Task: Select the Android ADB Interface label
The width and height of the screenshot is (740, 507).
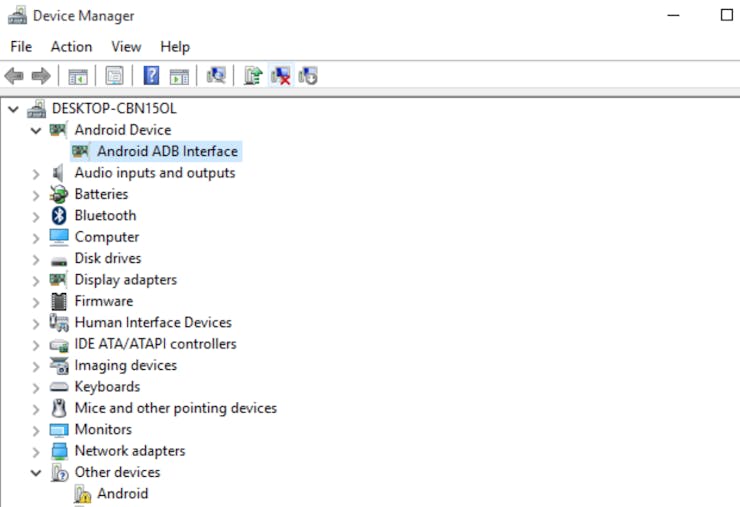Action: (168, 151)
